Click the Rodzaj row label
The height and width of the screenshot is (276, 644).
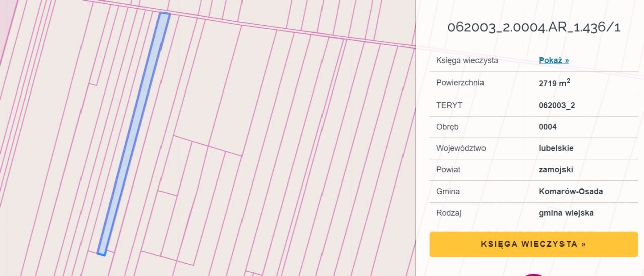click(449, 213)
